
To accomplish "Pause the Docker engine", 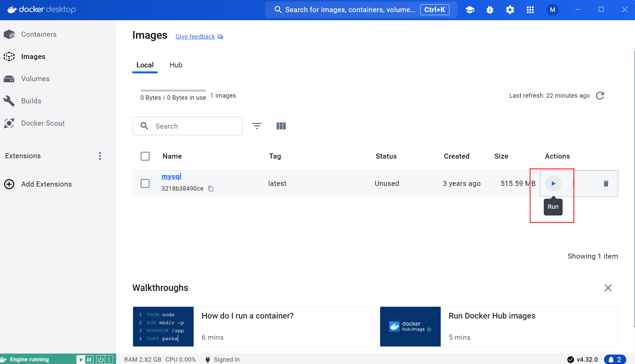I will (x=89, y=360).
